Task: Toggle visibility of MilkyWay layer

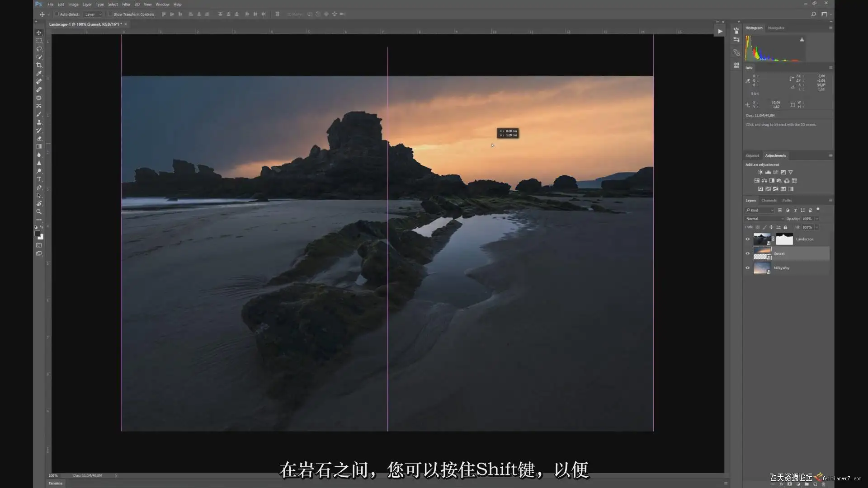Action: pyautogui.click(x=747, y=268)
